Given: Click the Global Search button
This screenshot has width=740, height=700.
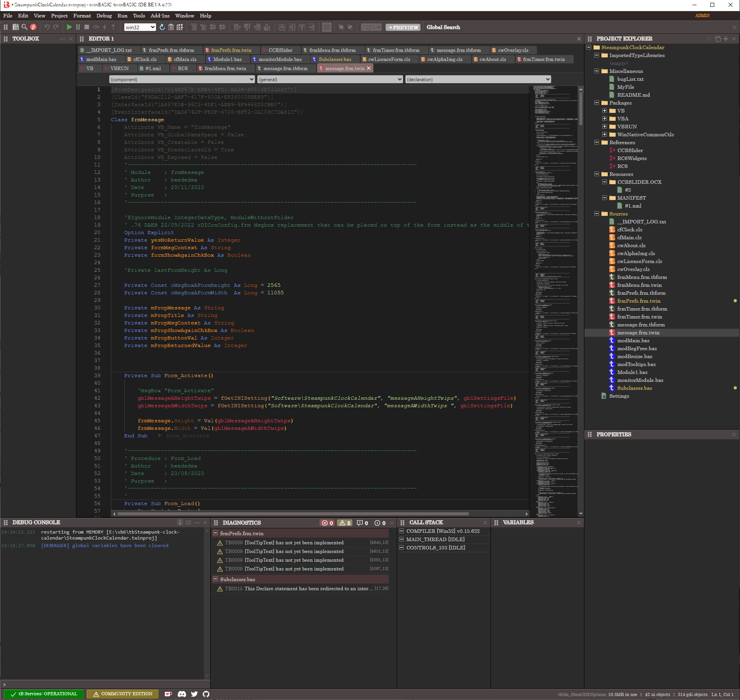Looking at the screenshot, I should (x=443, y=27).
